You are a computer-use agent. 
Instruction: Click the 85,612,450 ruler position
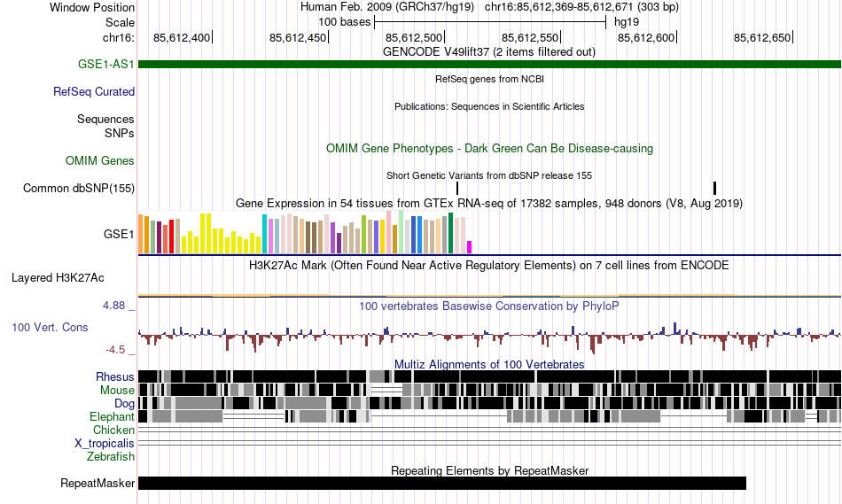298,37
